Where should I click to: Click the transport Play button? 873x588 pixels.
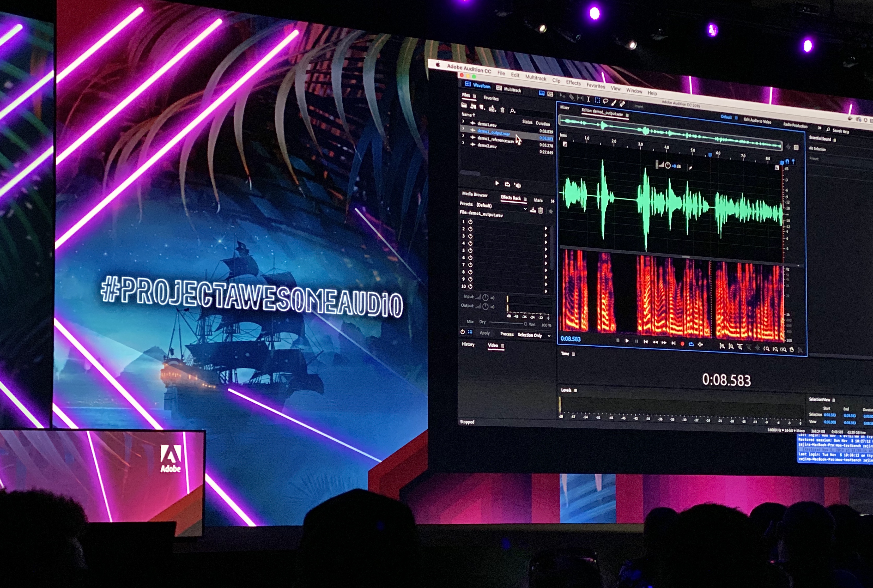click(627, 341)
